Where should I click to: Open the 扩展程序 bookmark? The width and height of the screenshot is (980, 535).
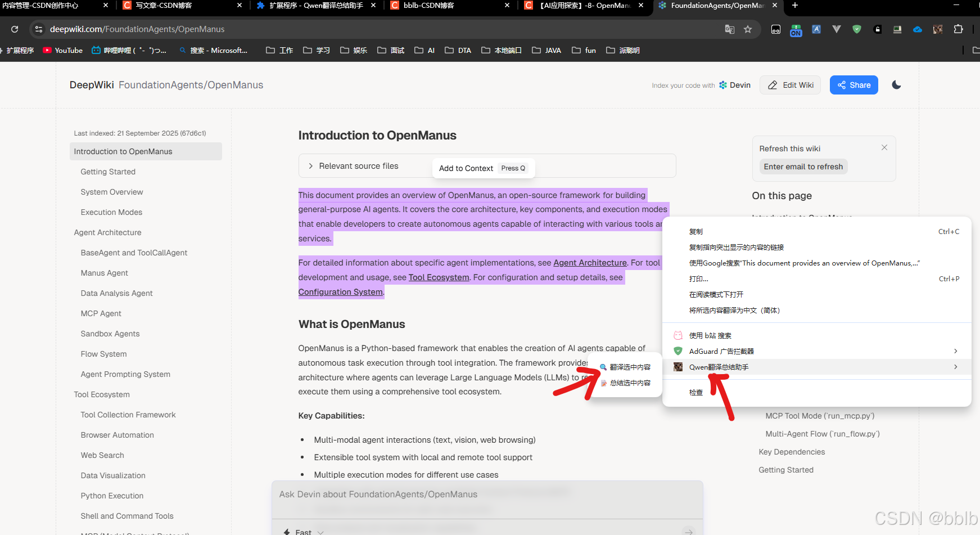tap(19, 50)
